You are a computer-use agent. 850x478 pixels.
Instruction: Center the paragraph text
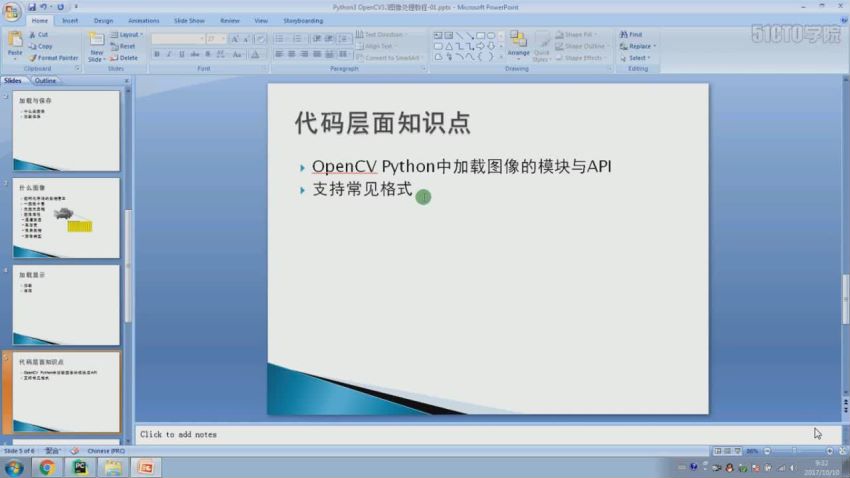(x=292, y=54)
